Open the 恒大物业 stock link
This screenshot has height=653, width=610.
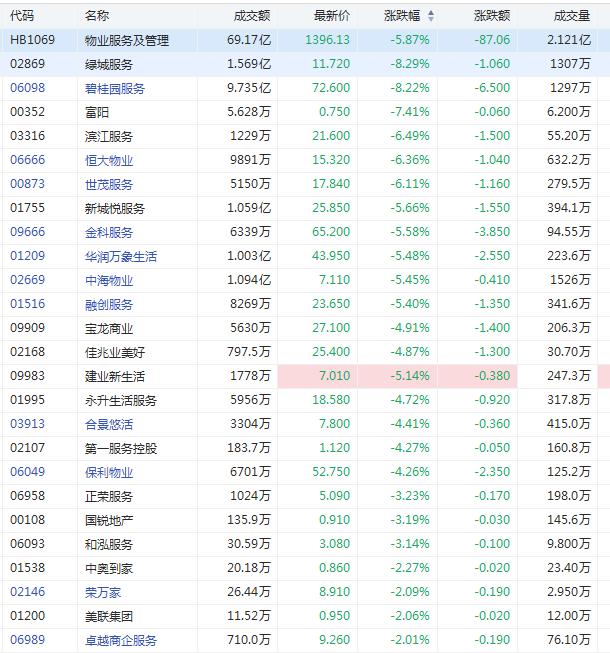(109, 160)
